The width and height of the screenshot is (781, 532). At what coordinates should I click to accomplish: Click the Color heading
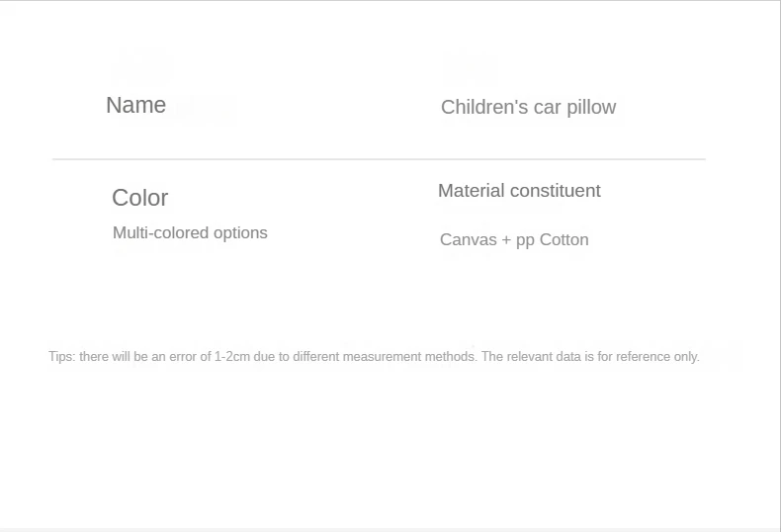[139, 198]
